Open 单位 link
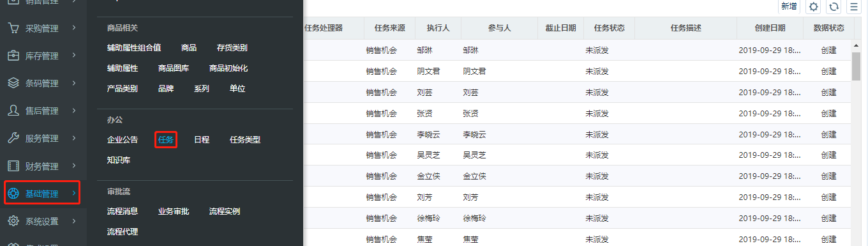 pos(237,89)
